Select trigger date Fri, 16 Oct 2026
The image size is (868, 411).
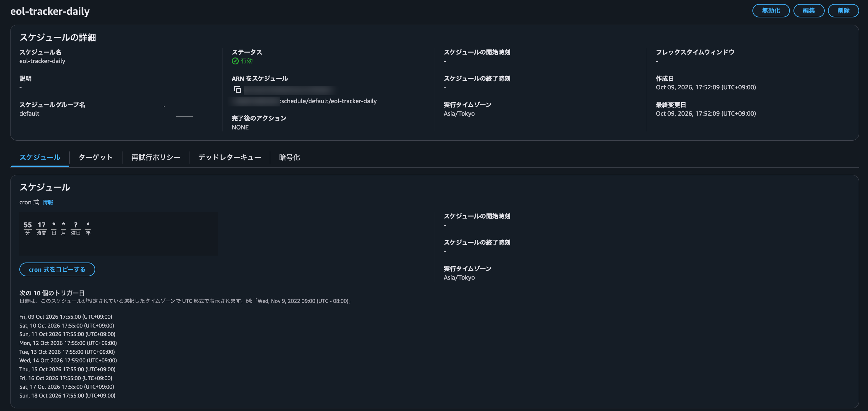click(66, 378)
